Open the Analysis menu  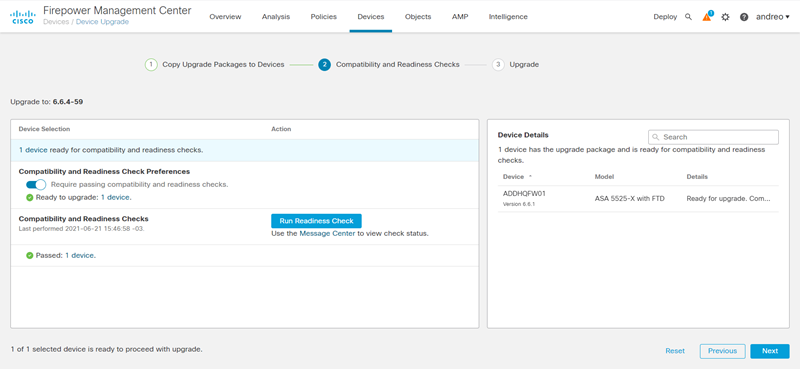coord(276,17)
